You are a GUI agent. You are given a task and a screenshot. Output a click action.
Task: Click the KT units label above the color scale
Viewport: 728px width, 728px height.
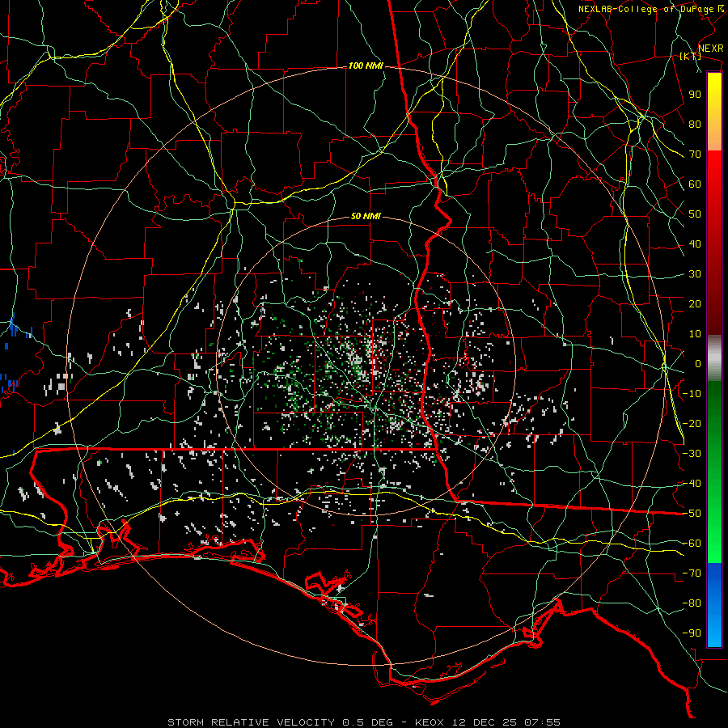[x=691, y=56]
